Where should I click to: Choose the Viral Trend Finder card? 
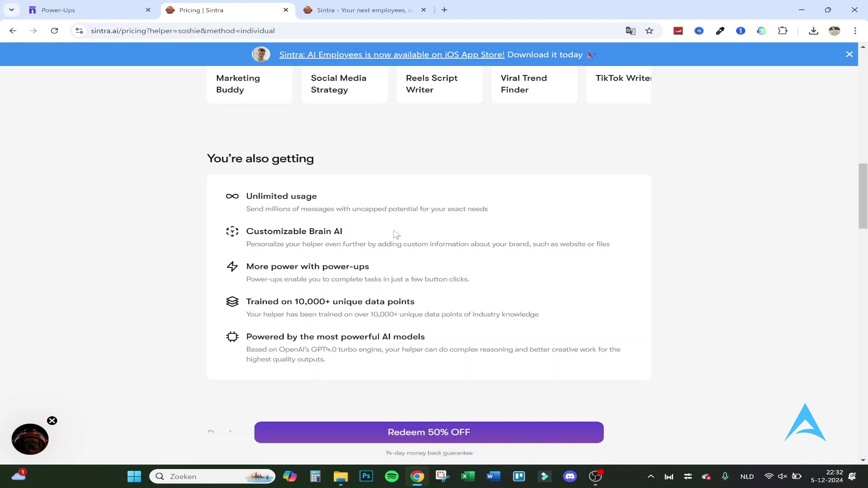[x=534, y=84]
